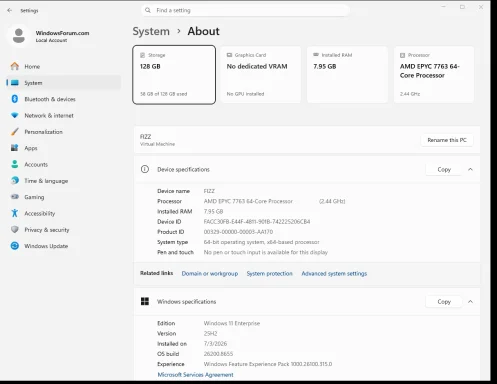Click the Personalization brush icon
The width and height of the screenshot is (497, 384).
(x=15, y=132)
